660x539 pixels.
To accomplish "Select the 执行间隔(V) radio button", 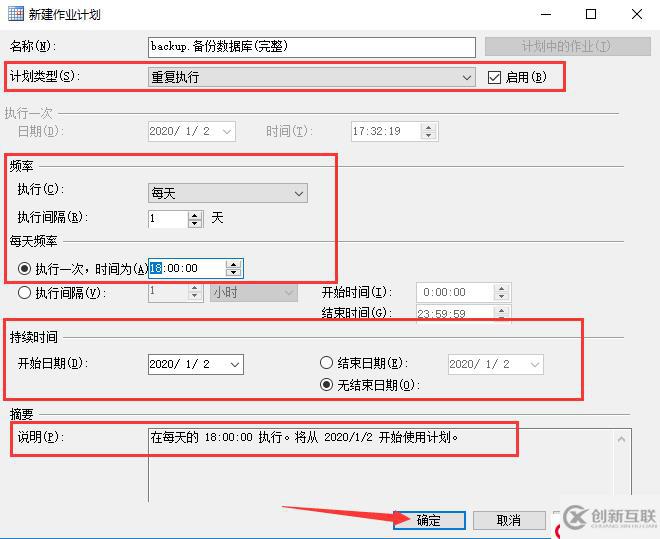I will [x=24, y=292].
